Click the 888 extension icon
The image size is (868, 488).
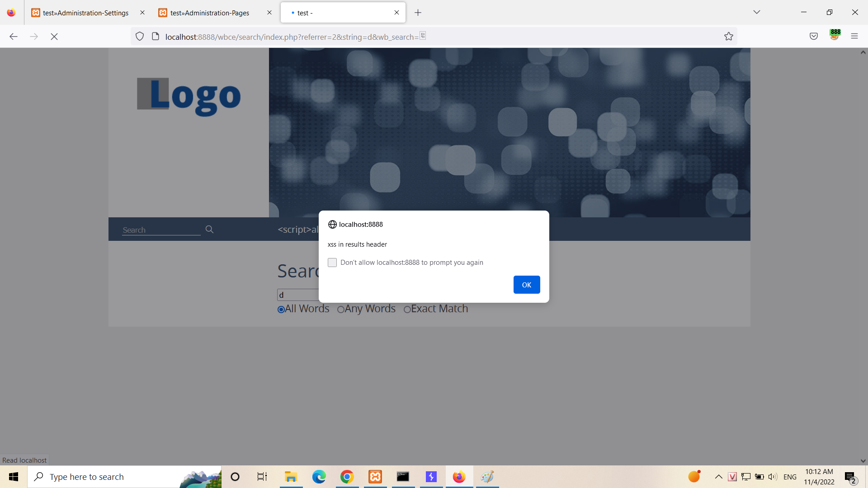pos(835,35)
